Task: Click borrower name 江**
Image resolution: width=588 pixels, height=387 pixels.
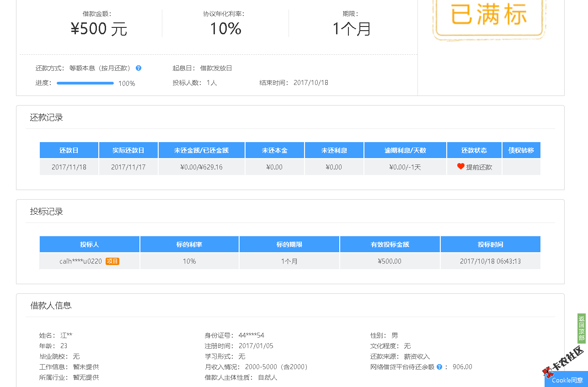Action: [66, 335]
